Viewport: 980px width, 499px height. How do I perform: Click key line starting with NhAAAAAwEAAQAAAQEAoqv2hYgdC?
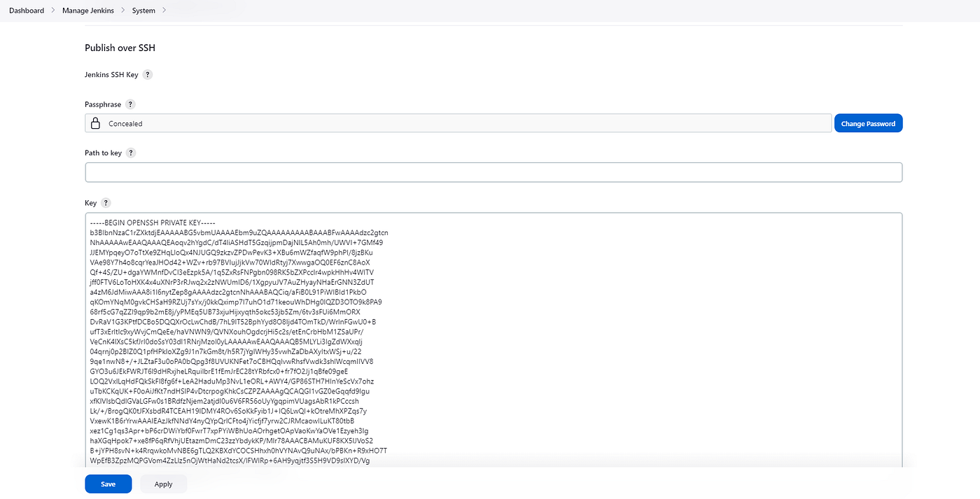click(x=237, y=242)
